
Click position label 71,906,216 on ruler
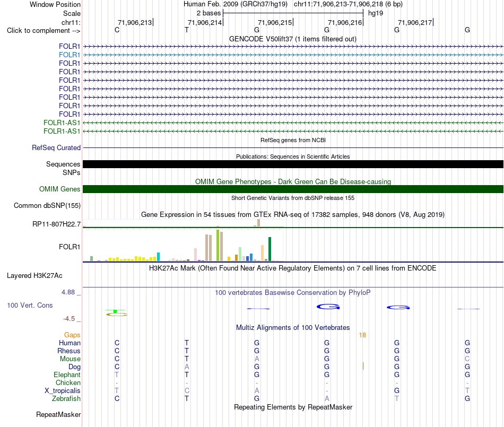tap(345, 22)
